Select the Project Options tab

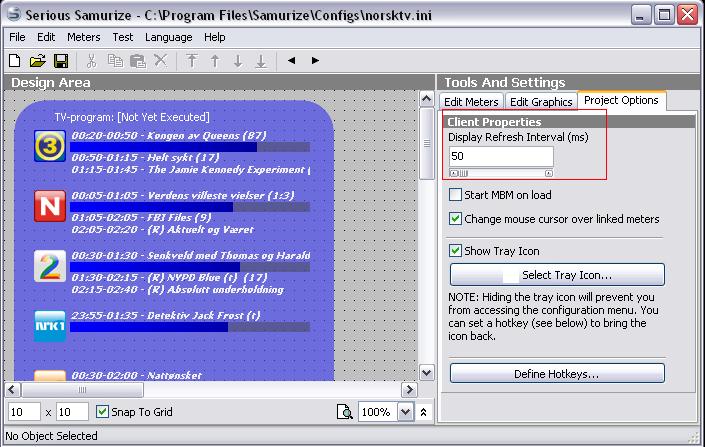pos(621,100)
